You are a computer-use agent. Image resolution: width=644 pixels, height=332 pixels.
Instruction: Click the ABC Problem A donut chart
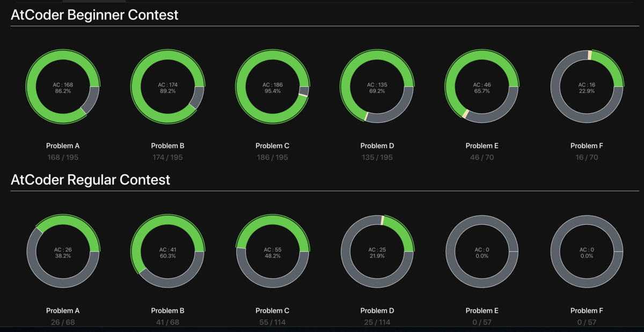(x=63, y=87)
